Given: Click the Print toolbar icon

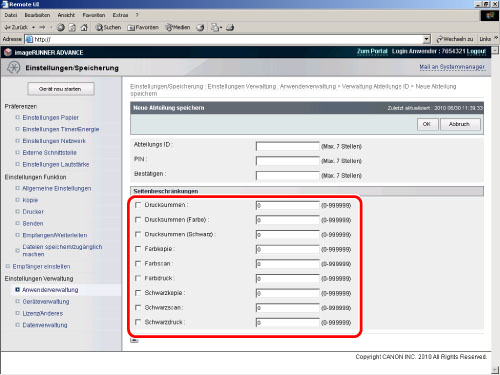Looking at the screenshot, I should pos(230,27).
